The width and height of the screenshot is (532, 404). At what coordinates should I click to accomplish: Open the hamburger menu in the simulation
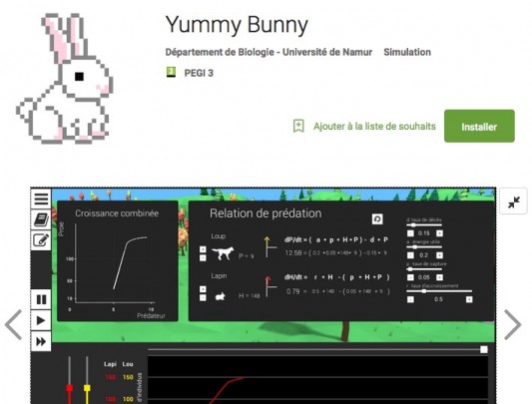(41, 200)
